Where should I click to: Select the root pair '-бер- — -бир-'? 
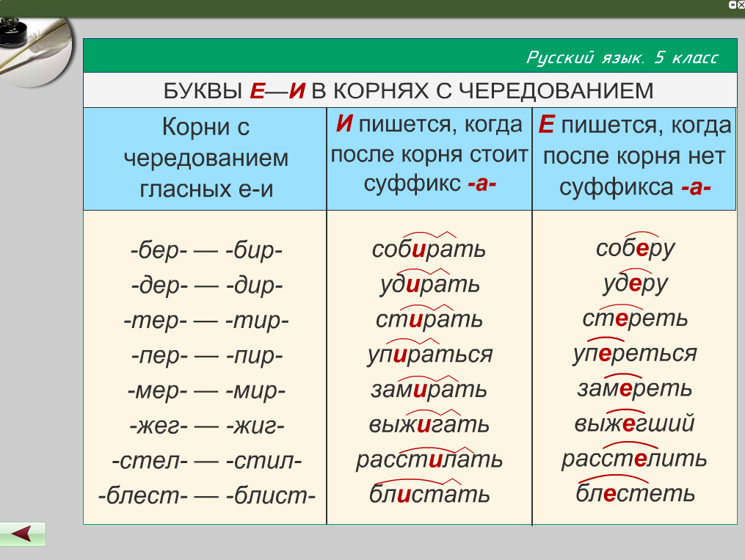tap(206, 250)
